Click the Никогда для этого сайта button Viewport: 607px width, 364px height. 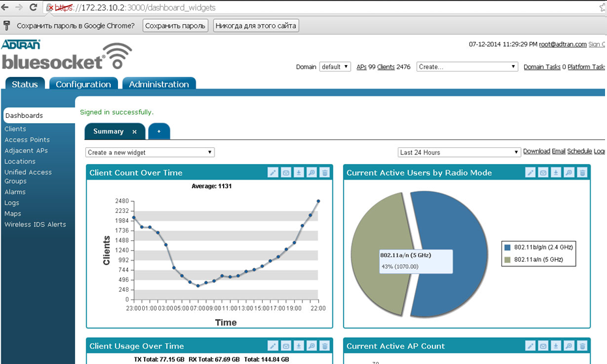256,25
